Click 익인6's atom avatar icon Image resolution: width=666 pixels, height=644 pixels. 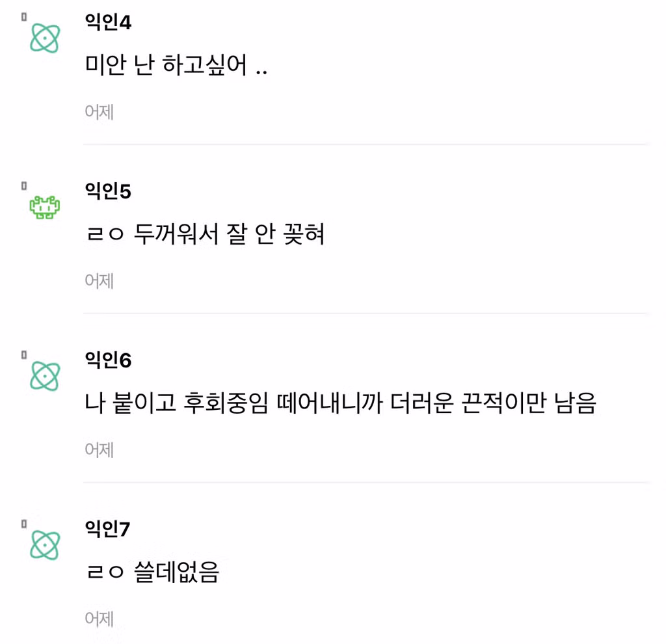44,376
